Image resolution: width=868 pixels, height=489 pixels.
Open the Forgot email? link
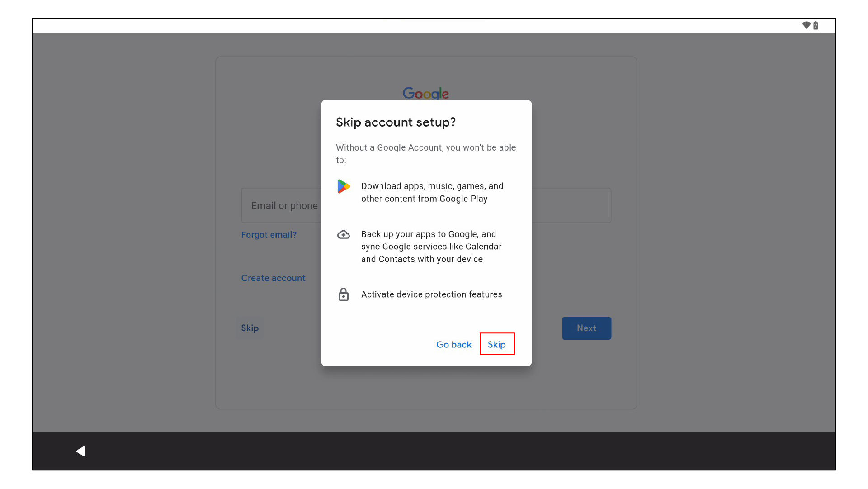click(269, 235)
